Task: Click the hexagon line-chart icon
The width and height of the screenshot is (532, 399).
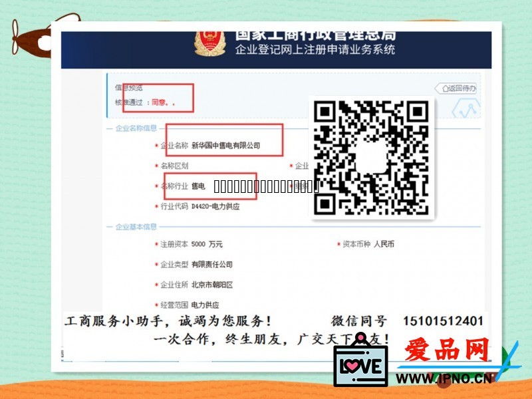Action: click(467, 108)
